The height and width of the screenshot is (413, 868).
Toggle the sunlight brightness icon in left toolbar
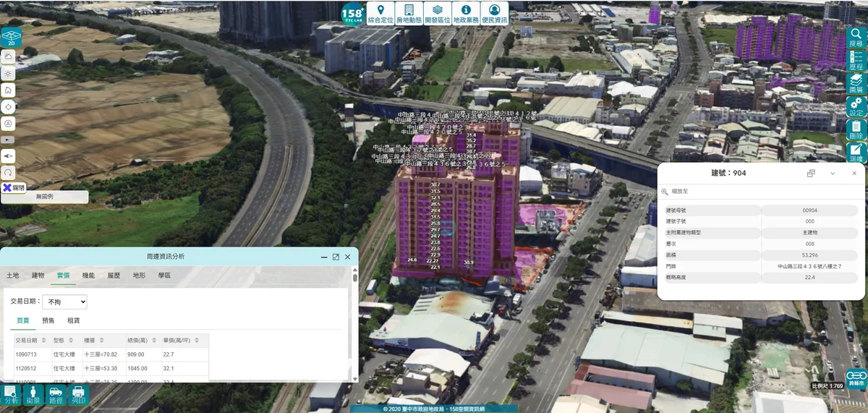(x=8, y=74)
